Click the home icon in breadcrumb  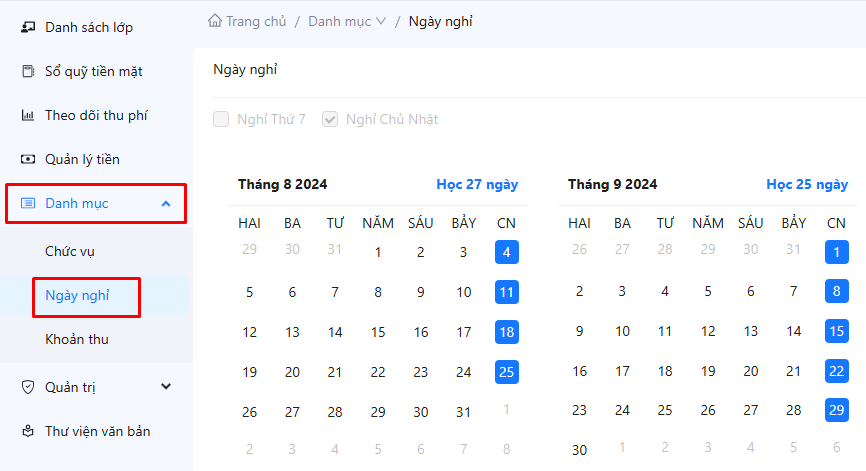pyautogui.click(x=214, y=21)
